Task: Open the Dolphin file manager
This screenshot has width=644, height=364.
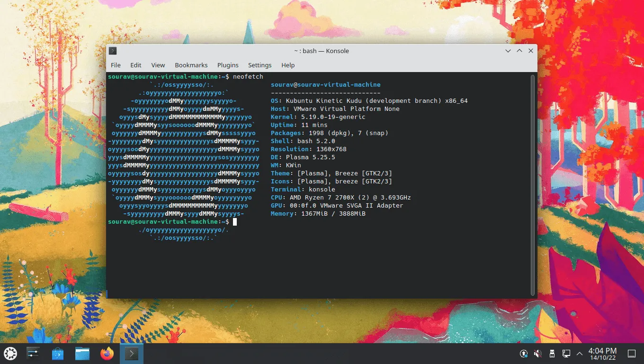Action: coord(82,353)
